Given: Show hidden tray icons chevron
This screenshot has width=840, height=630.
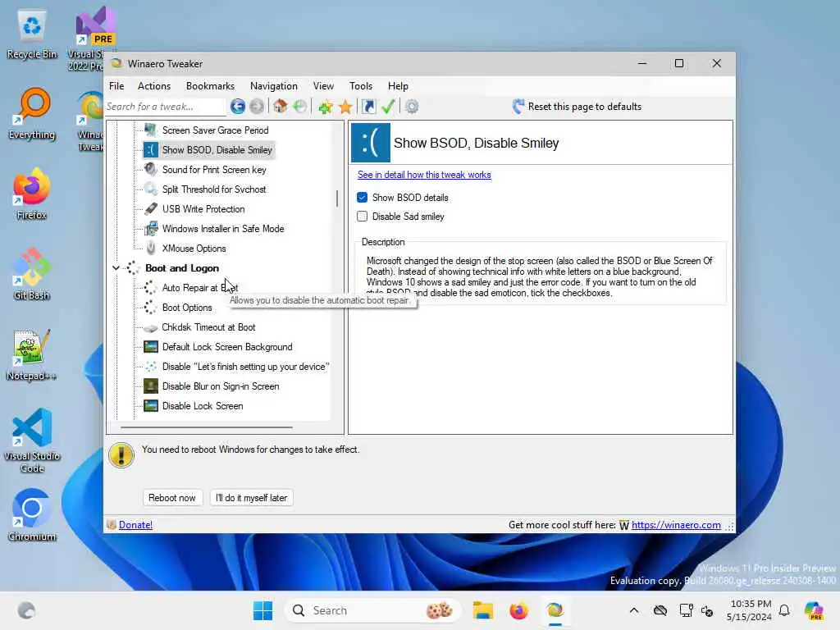Looking at the screenshot, I should click(x=634, y=610).
